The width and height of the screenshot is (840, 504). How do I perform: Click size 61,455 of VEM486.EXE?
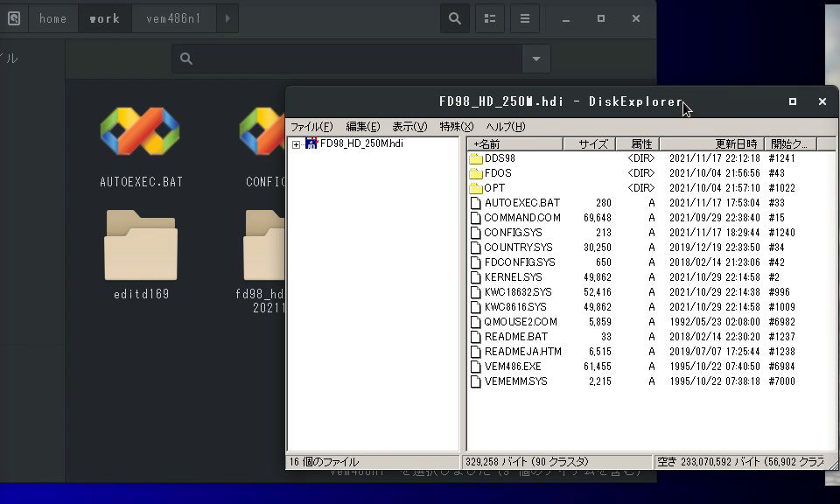tap(598, 367)
